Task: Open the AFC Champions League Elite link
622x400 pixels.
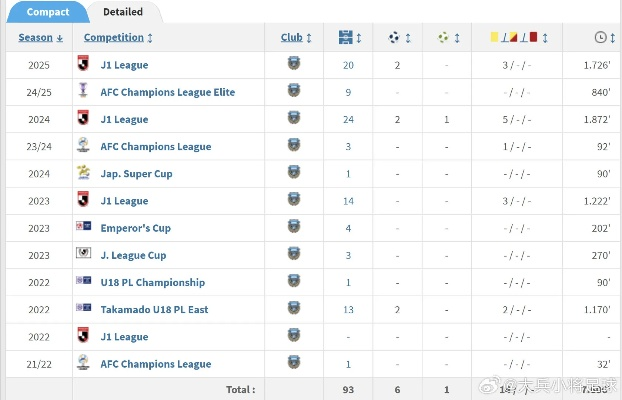Action: tap(167, 92)
